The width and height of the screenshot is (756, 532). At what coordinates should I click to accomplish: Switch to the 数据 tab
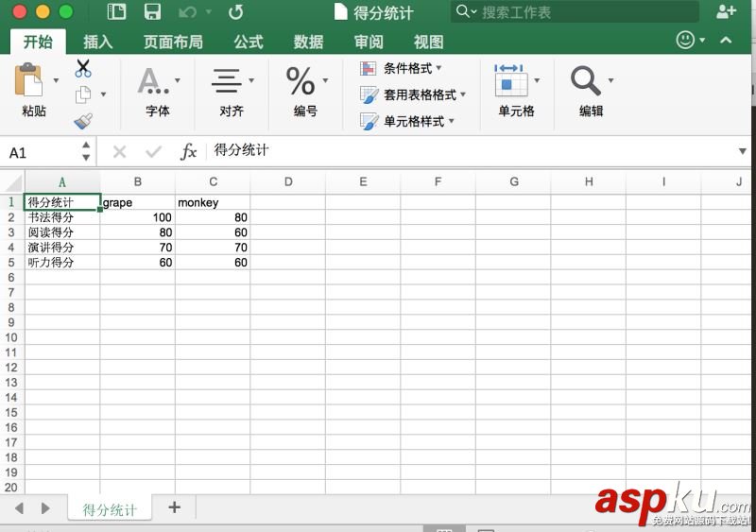coord(308,42)
